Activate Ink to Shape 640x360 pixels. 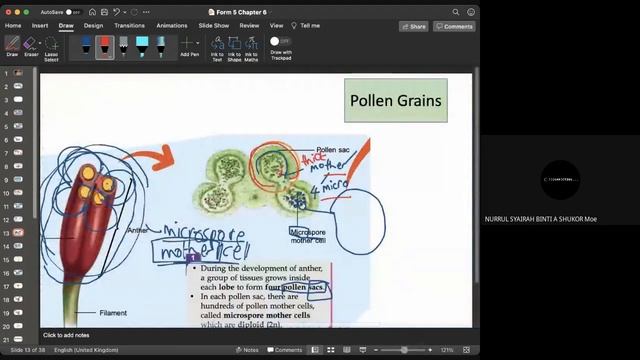pyautogui.click(x=234, y=49)
